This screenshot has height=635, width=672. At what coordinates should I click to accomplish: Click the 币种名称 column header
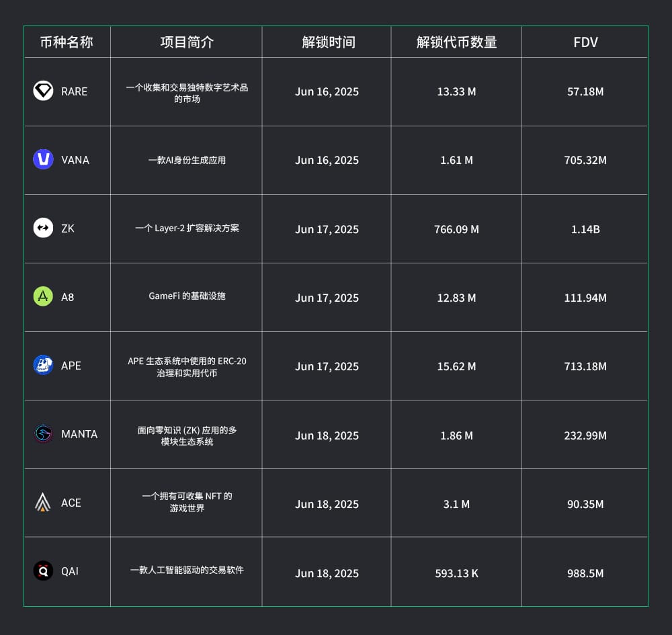point(67,42)
